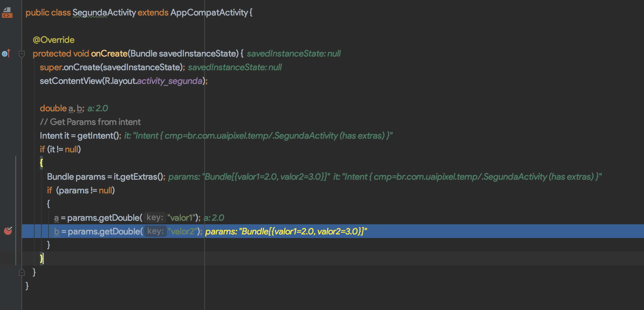Click the class name SegundaActivity

point(104,12)
